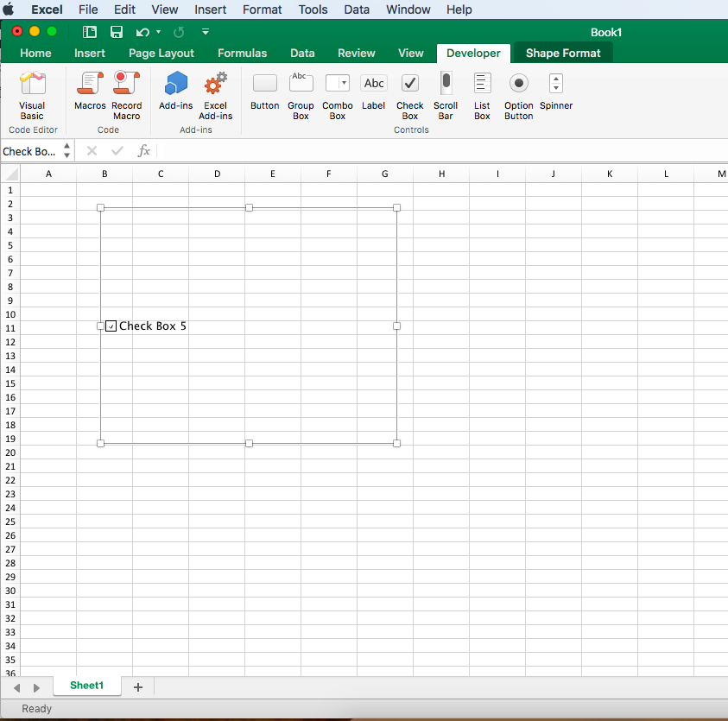
Task: Open the Apple menu
Action: (9, 9)
